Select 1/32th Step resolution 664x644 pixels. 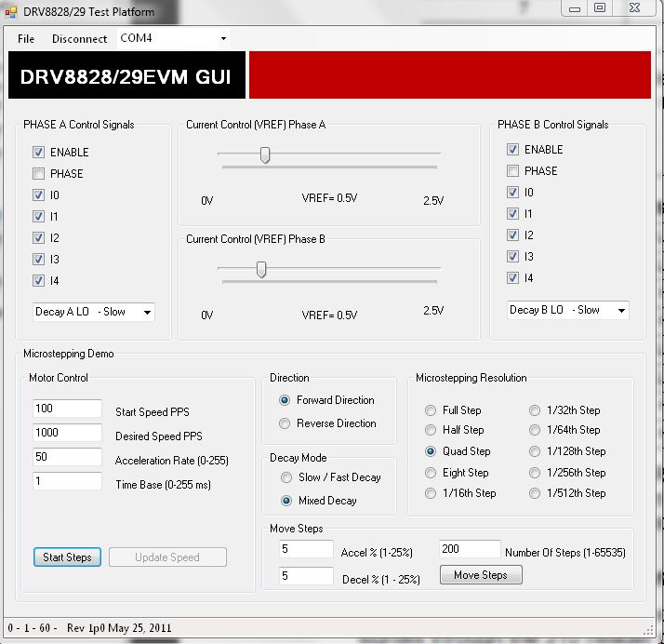pos(535,410)
